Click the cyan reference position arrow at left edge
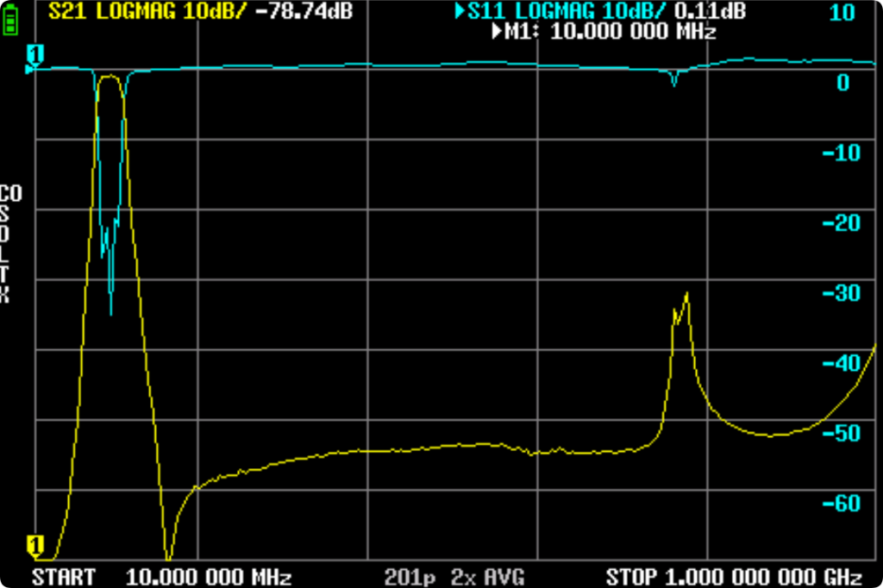 point(30,69)
